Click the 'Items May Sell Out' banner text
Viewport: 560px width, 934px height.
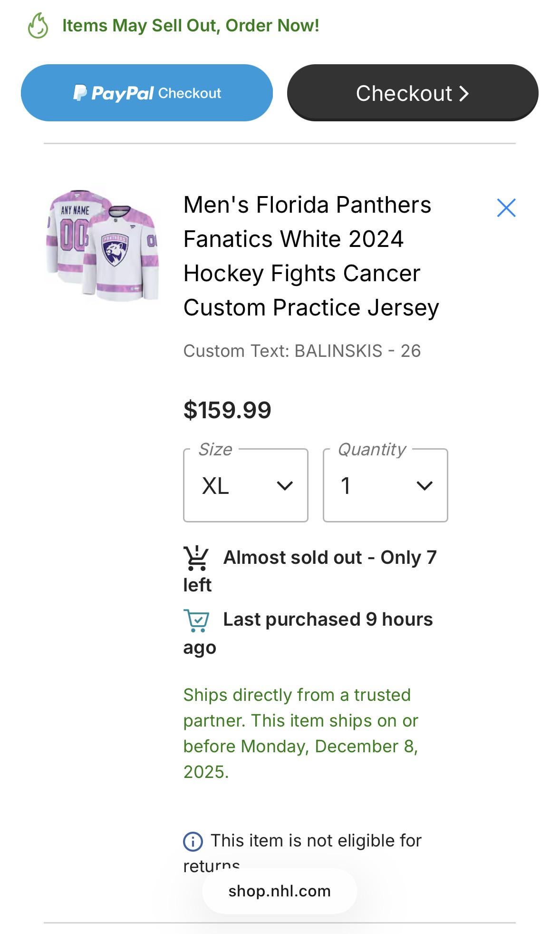(x=191, y=26)
